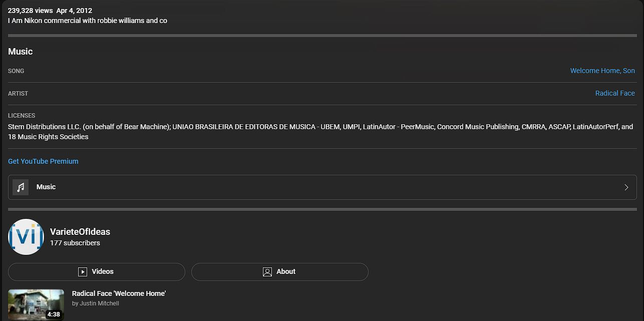Click the LICENSES label
The height and width of the screenshot is (321, 644).
coord(22,116)
